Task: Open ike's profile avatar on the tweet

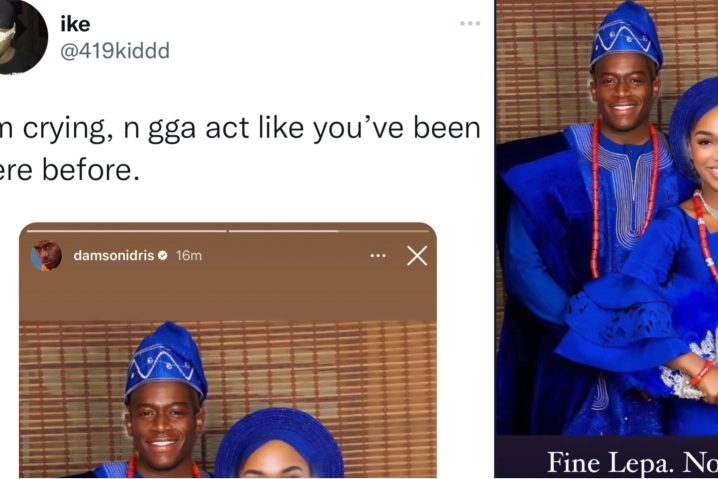Action: (19, 36)
